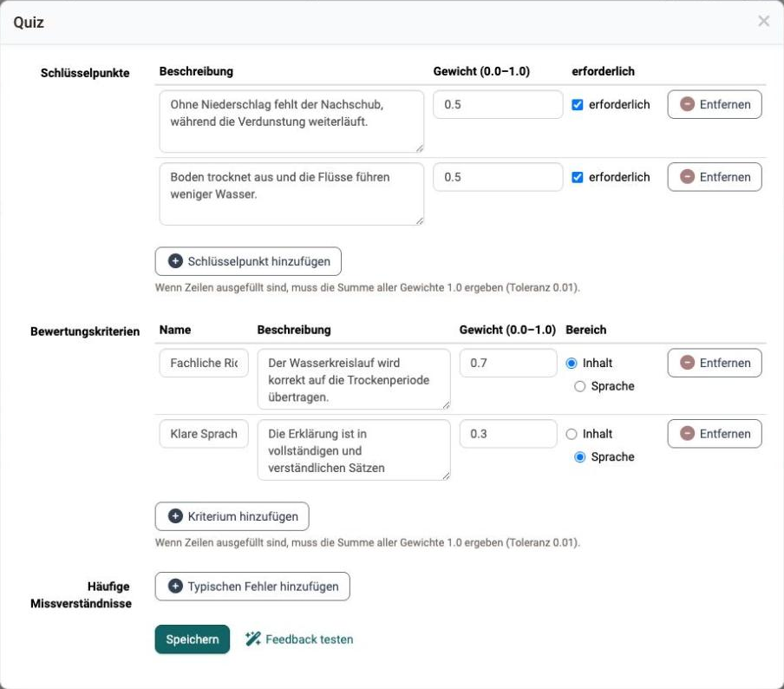
Task: Select Inhalt for the Klare Sprache criterion
Action: pyautogui.click(x=571, y=434)
